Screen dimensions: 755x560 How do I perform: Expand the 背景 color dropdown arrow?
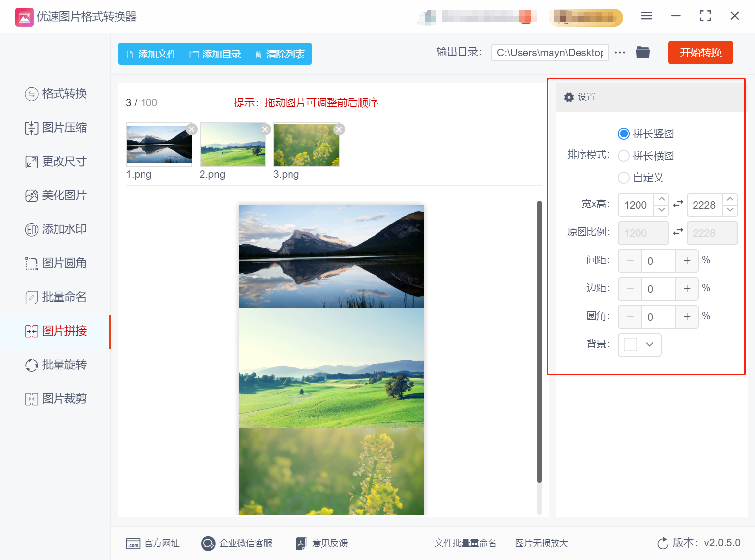pyautogui.click(x=650, y=344)
